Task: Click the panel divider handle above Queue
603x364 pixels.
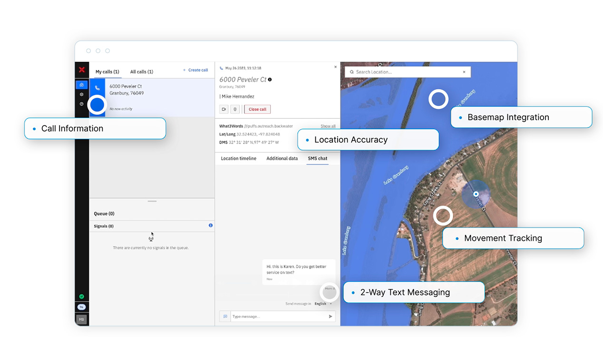Action: pyautogui.click(x=152, y=201)
